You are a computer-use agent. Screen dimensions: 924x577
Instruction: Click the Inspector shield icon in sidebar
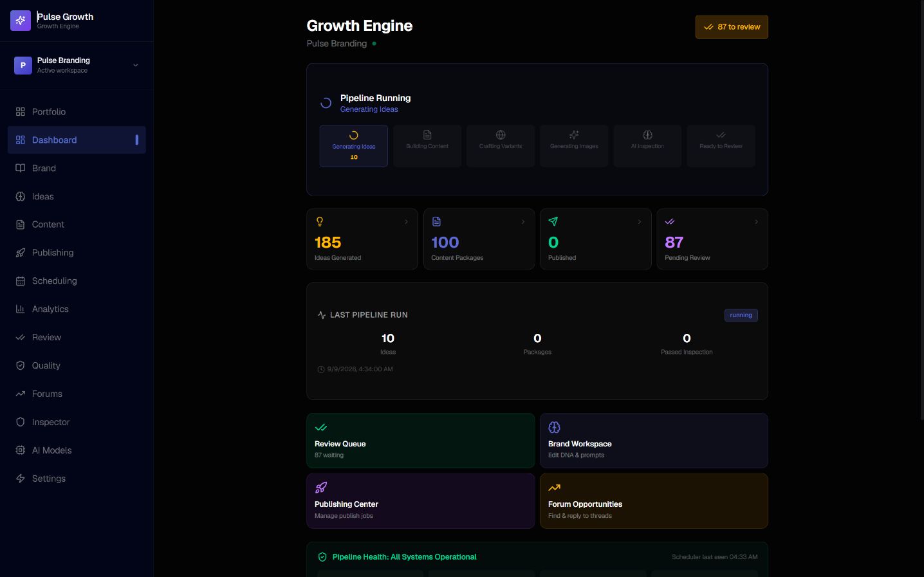(21, 422)
